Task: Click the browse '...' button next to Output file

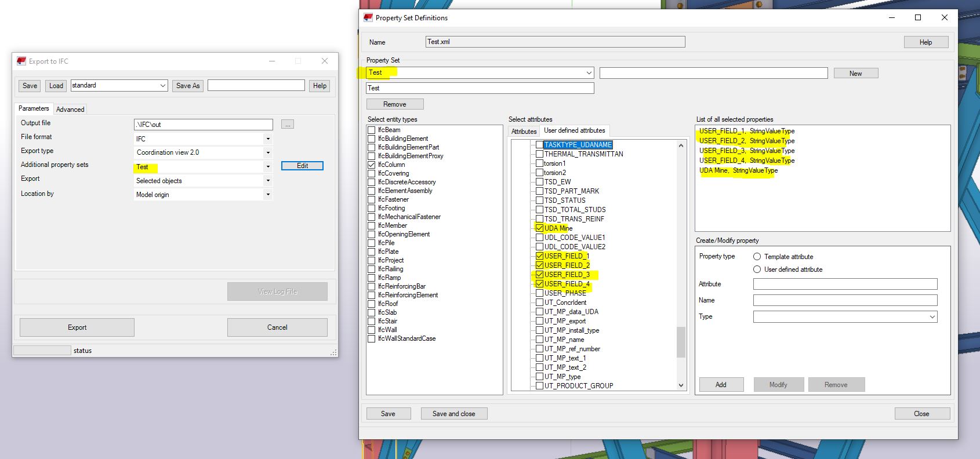Action: tap(288, 124)
